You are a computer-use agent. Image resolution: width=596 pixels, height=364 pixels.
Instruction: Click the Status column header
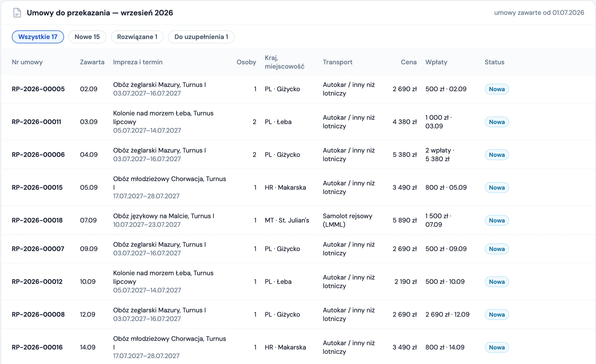point(494,62)
